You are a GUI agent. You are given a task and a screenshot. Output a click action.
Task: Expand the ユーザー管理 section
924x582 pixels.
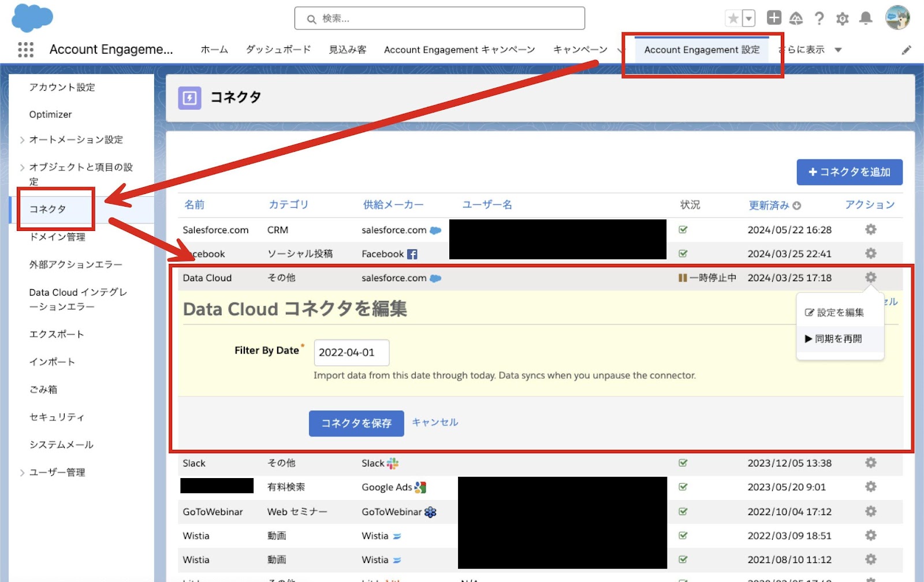click(22, 473)
